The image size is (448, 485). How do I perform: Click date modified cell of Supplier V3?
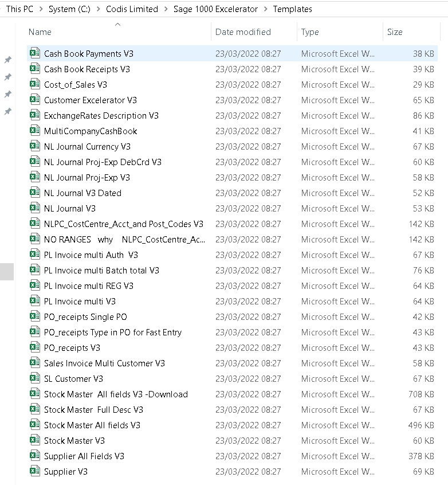(x=248, y=471)
